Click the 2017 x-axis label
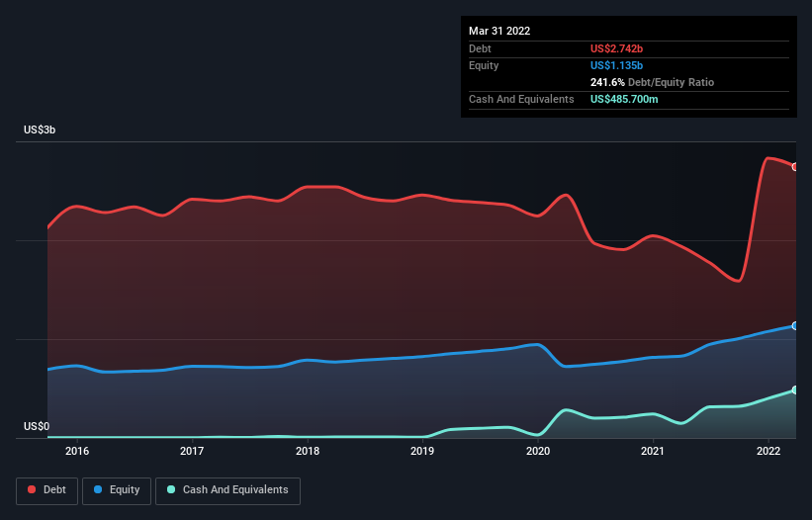 [192, 451]
